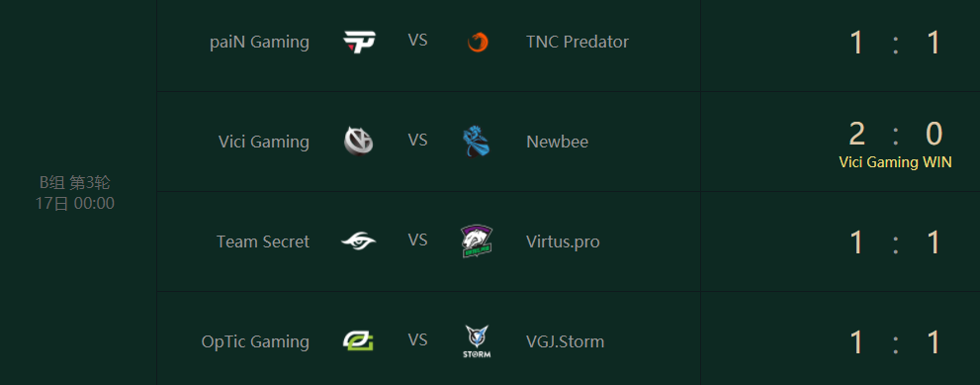Open the OpTic Gaming team name
This screenshot has width=980, height=385.
(x=255, y=341)
